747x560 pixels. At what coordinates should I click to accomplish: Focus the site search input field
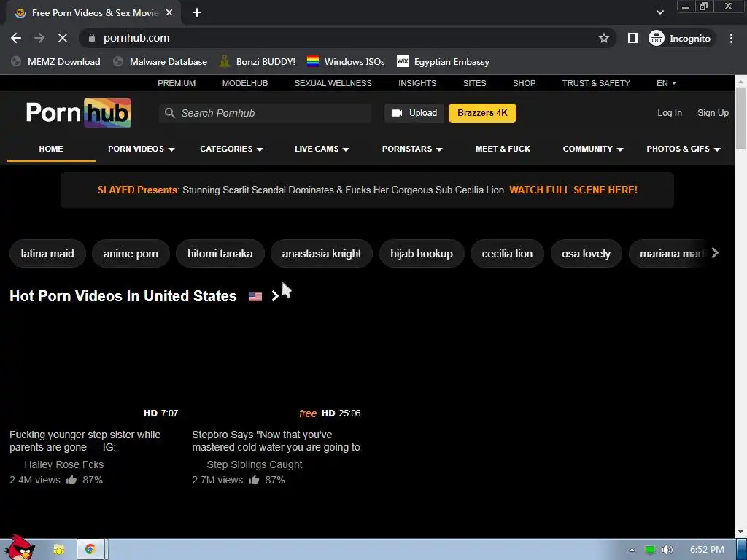point(265,113)
